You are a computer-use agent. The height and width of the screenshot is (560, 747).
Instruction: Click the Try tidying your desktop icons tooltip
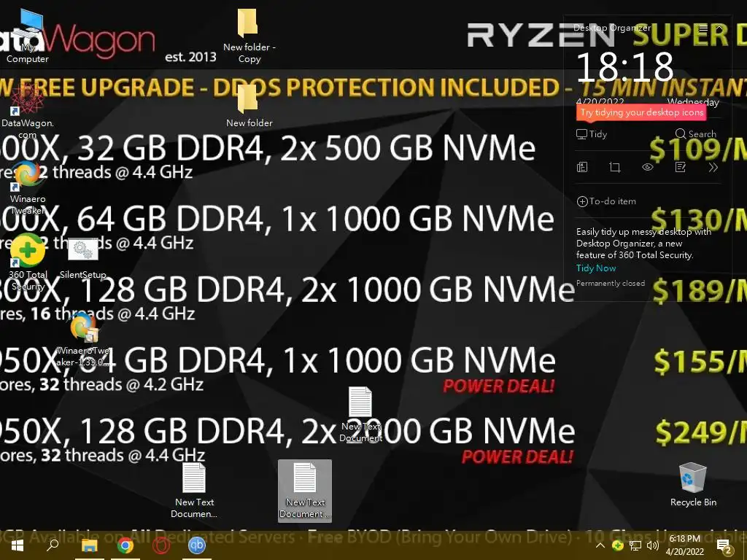tap(641, 112)
